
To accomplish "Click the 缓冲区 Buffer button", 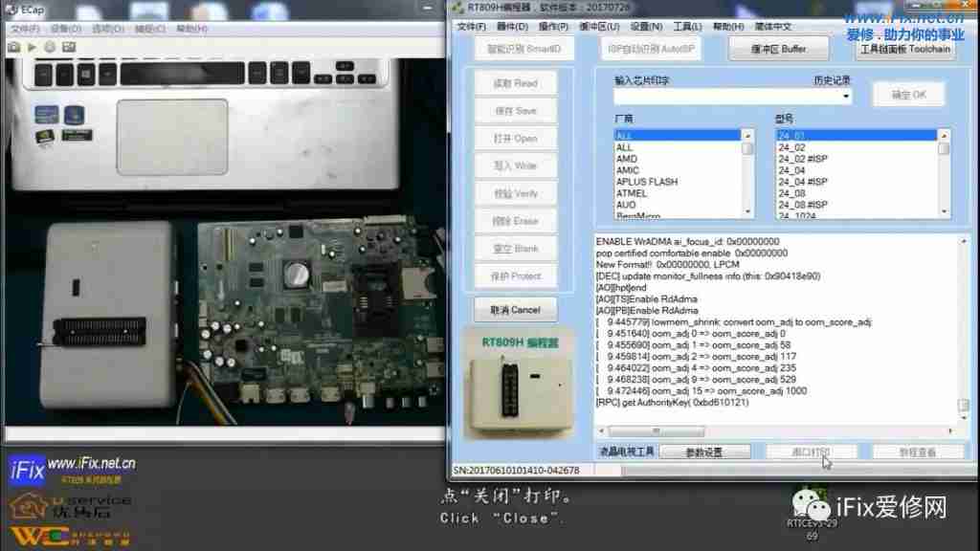I will tap(780, 49).
